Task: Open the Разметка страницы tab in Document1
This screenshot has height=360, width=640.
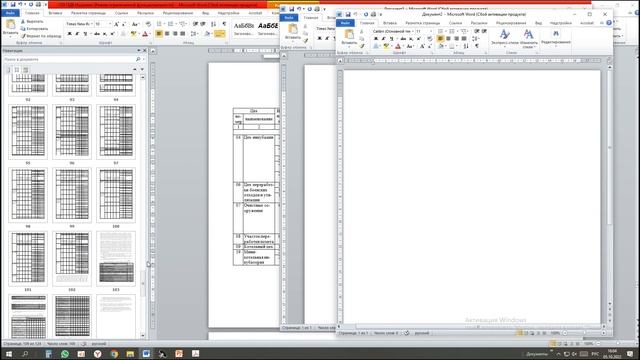Action: pyautogui.click(x=422, y=23)
